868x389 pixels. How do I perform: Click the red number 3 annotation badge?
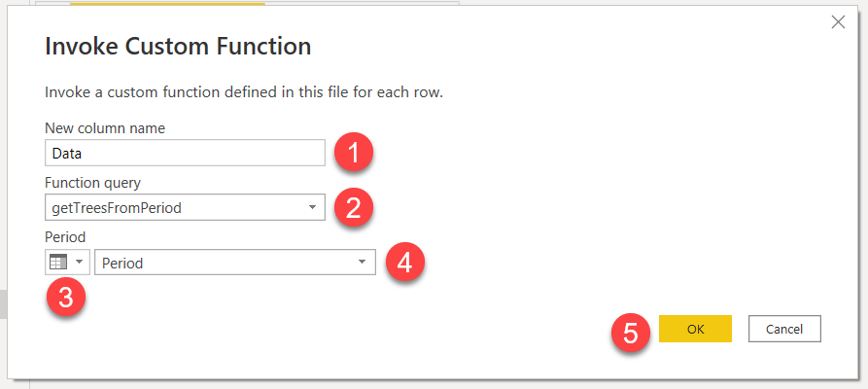tap(65, 299)
